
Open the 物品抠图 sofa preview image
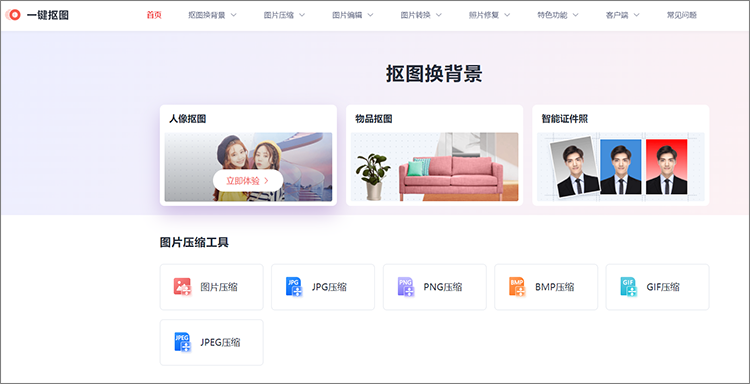pos(434,167)
